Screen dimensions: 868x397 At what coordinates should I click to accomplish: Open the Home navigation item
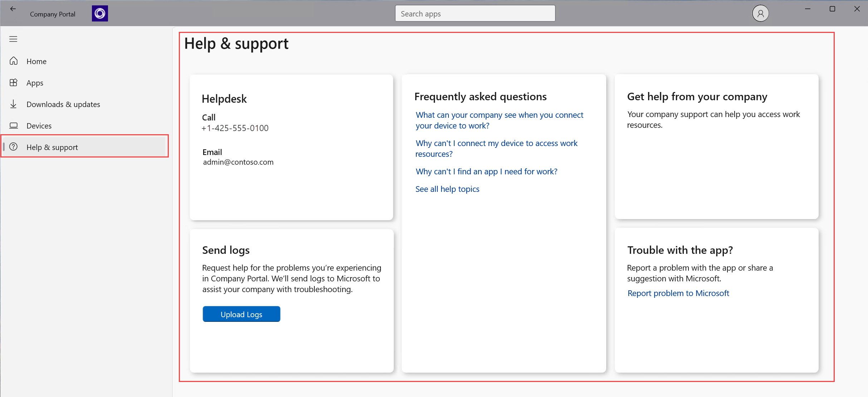coord(85,61)
